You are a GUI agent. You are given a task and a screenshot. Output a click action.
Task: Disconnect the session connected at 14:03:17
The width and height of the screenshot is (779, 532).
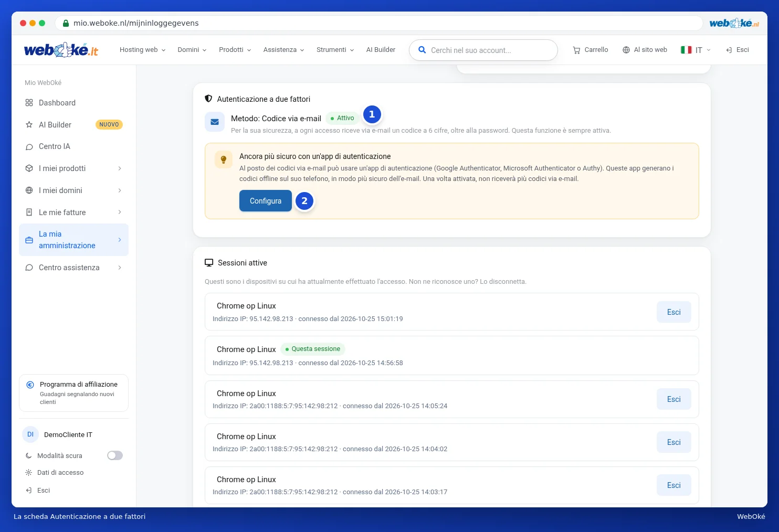click(x=674, y=485)
